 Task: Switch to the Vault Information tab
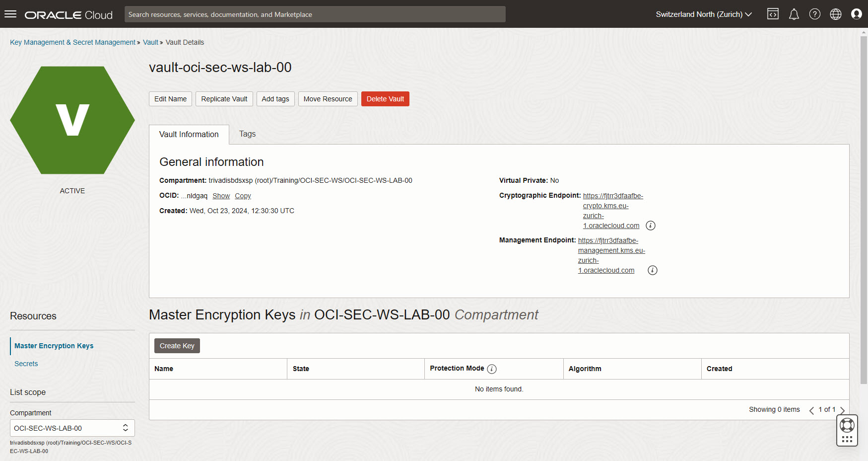click(x=189, y=134)
